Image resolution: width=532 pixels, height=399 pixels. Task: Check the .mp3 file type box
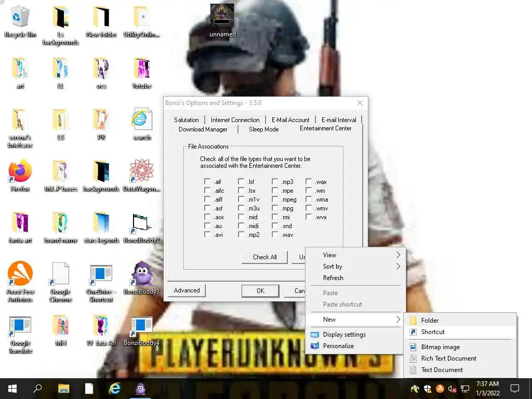275,181
